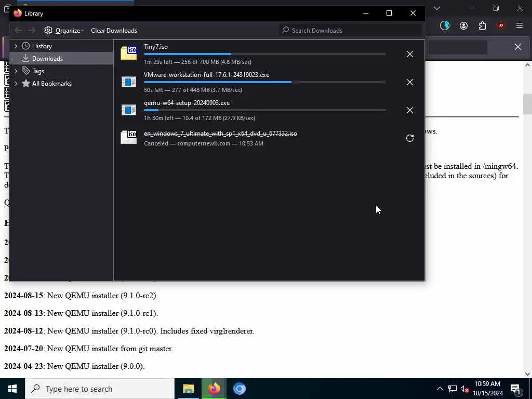The height and width of the screenshot is (399, 532).
Task: Select Tags in the Library sidebar
Action: tap(38, 71)
